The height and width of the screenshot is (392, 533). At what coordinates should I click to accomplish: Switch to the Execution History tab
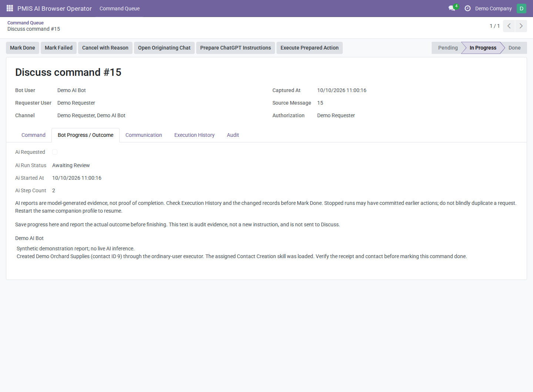point(194,135)
